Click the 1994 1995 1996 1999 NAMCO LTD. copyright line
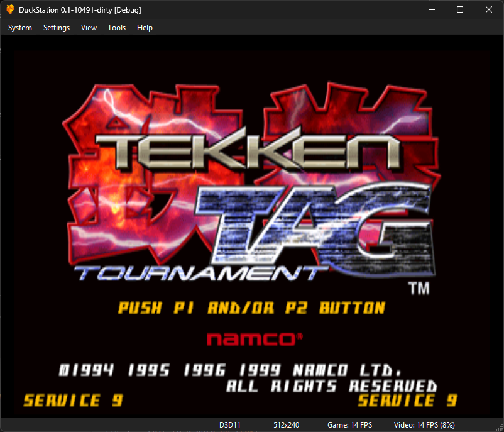The image size is (504, 432). pos(231,370)
